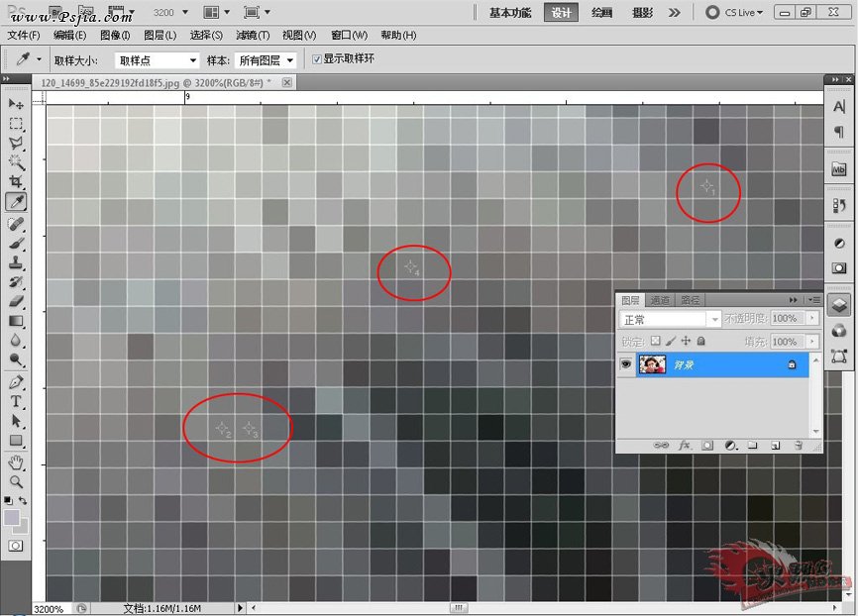
Task: Select the Hand tool
Action: tap(16, 462)
